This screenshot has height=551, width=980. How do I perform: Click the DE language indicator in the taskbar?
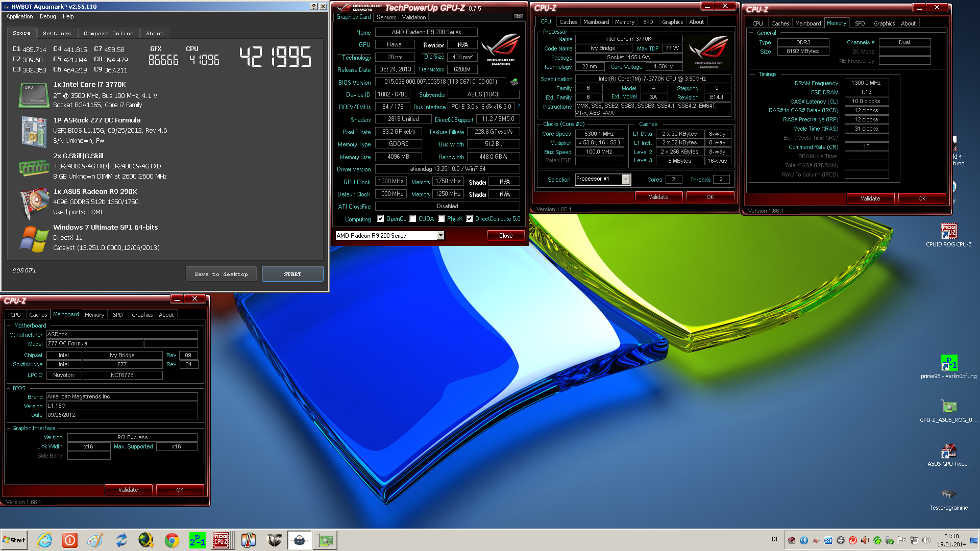pos(775,539)
